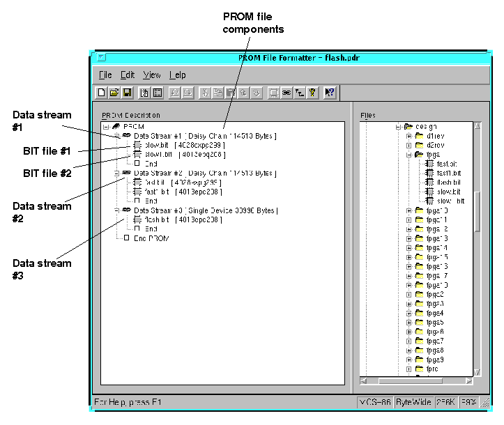Open the File menu

pos(105,75)
